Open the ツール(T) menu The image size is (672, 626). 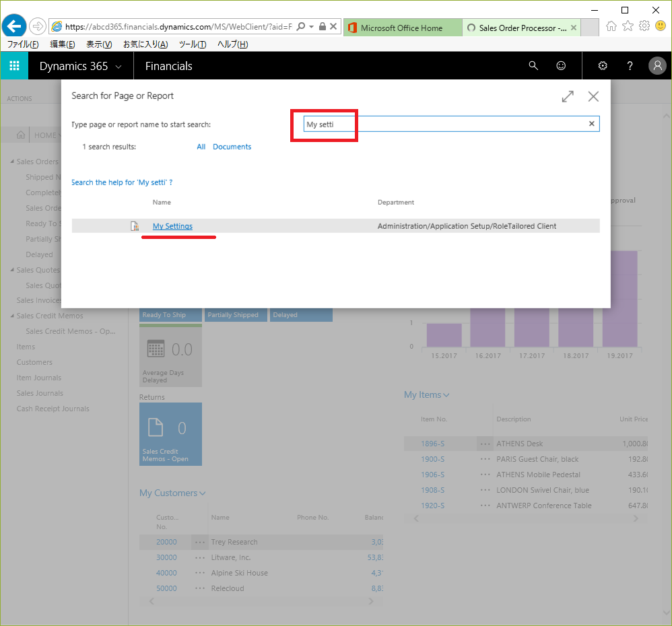click(193, 44)
